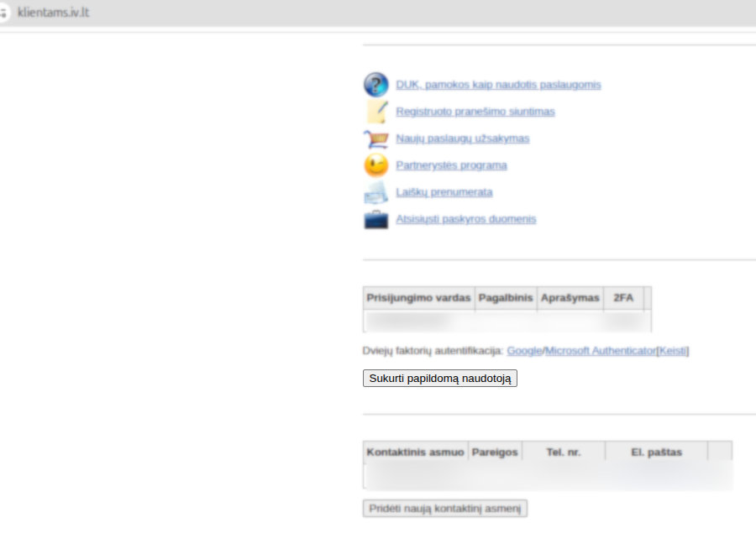Click the shopping cart icon

(x=376, y=139)
